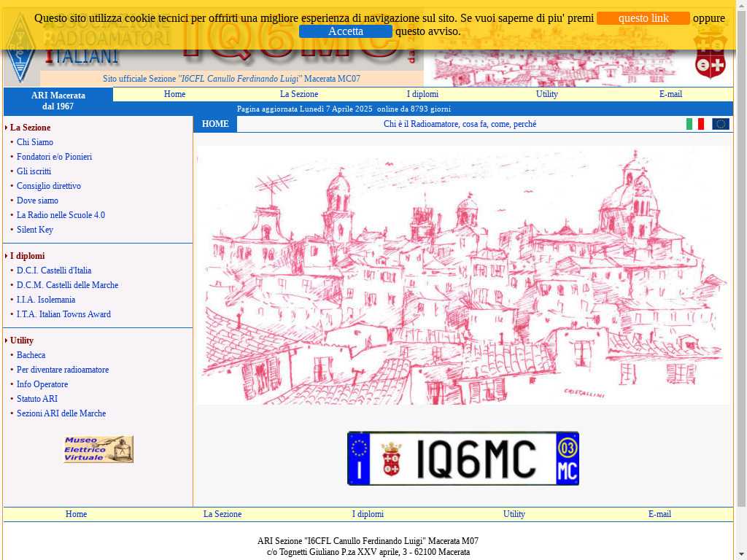This screenshot has width=747, height=560.
Task: Click I diplomi in the footer navigation
Action: 368,514
